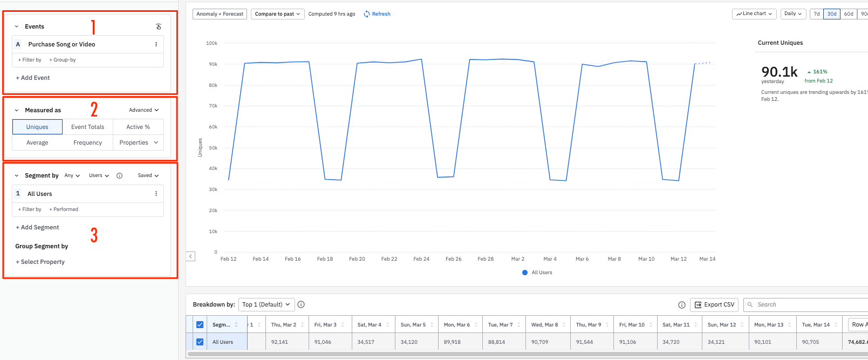Select the Uniques measurement option
The height and width of the screenshot is (360, 868).
click(x=37, y=127)
